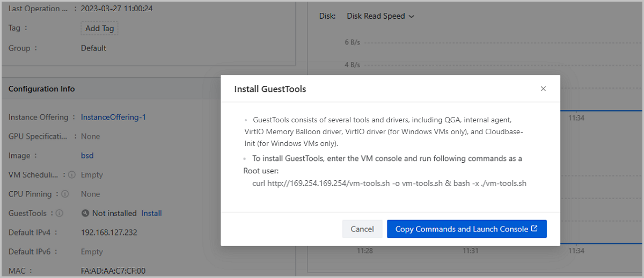
Task: Expand the Disk Read Speed dropdown
Action: point(380,16)
